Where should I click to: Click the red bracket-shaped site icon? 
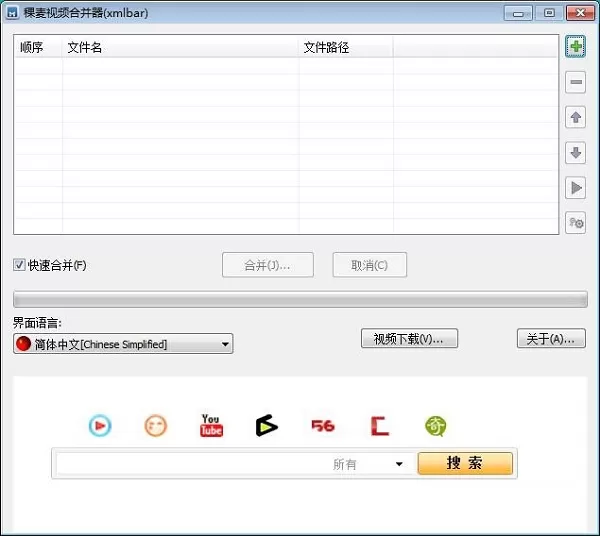click(x=380, y=426)
